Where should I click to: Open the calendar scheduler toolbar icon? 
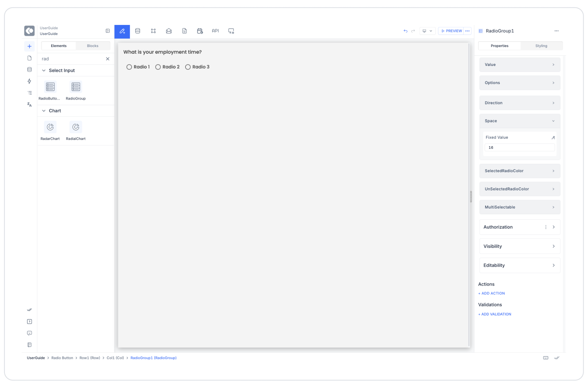tap(200, 31)
